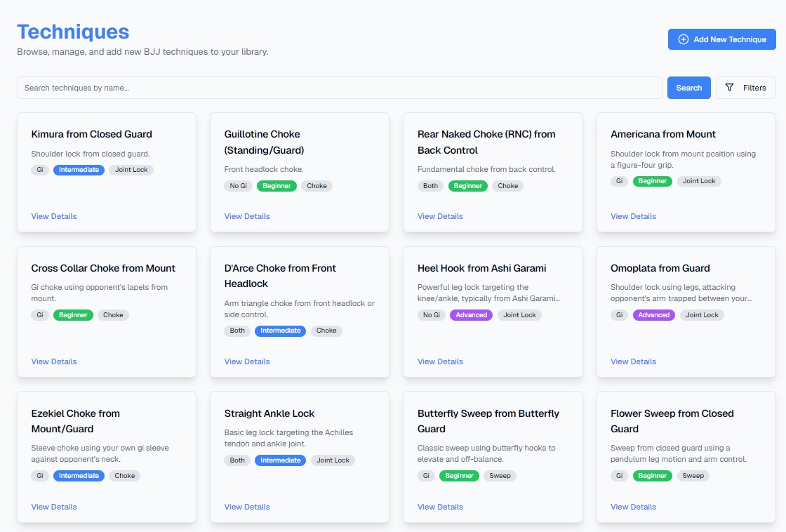Click the Joint Lock tag on Straight Ankle Lock
The width and height of the screenshot is (786, 532).
[333, 460]
